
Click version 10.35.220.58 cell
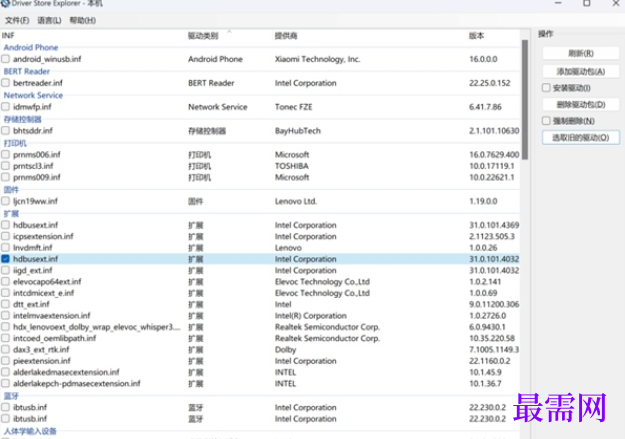(492, 338)
